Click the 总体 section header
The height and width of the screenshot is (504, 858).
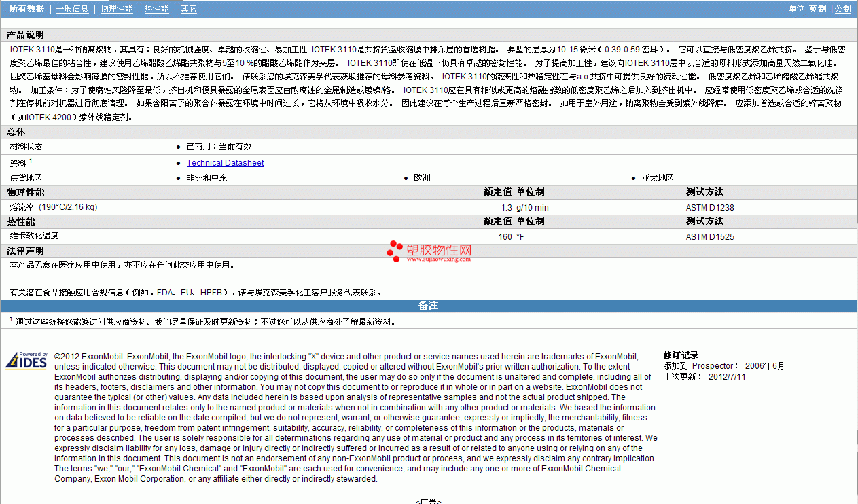tap(16, 132)
